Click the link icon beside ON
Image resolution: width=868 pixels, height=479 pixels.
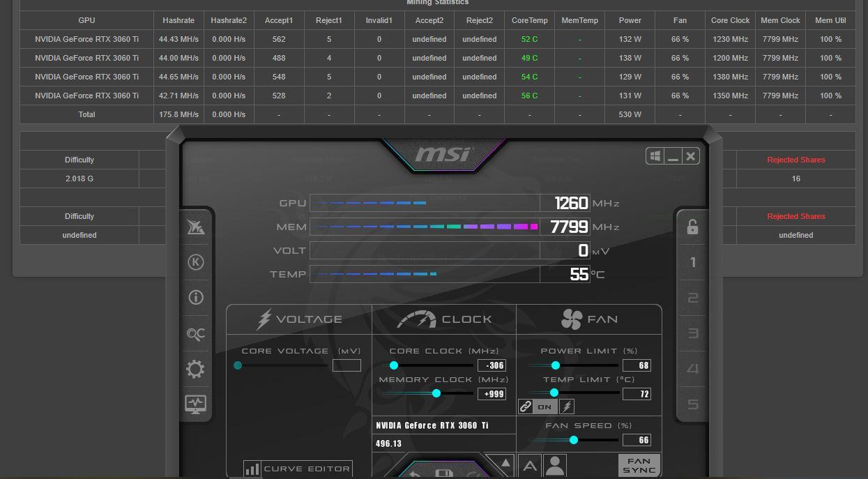pyautogui.click(x=526, y=406)
